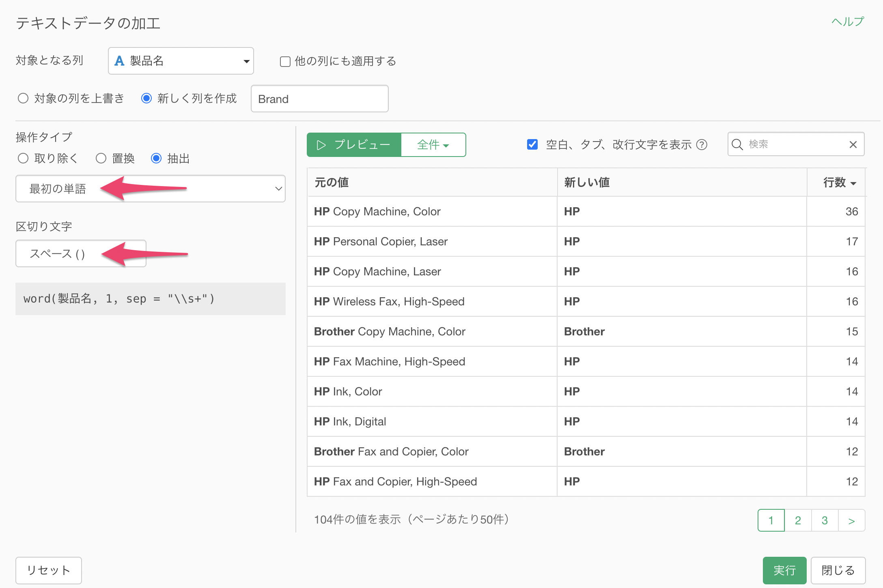Select row HP Copy Machine, Laser
The height and width of the screenshot is (588, 883).
tap(586, 272)
